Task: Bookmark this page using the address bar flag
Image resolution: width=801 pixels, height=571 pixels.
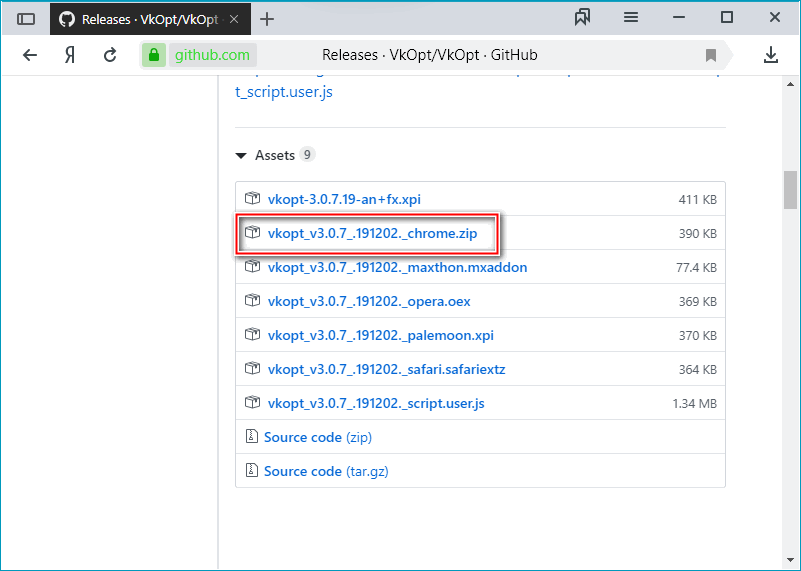Action: (711, 55)
